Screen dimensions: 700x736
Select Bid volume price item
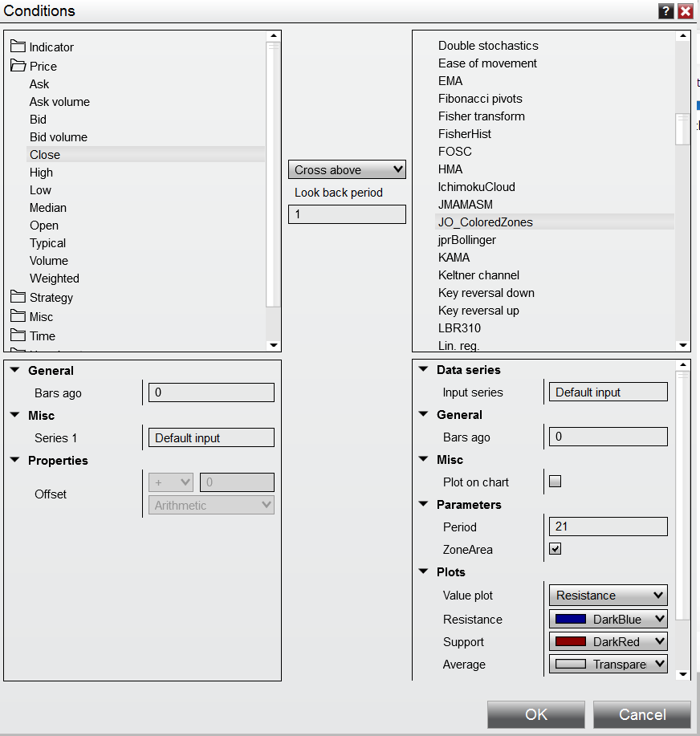coord(59,137)
